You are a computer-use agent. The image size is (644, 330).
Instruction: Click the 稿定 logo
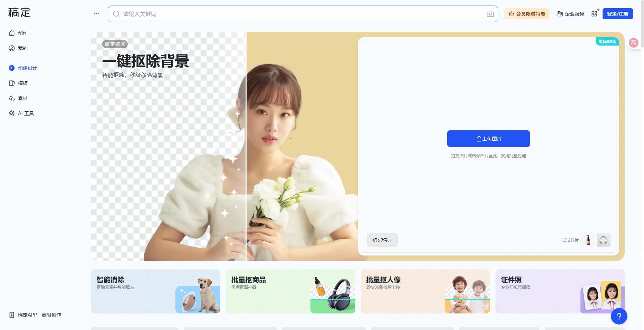[x=19, y=13]
